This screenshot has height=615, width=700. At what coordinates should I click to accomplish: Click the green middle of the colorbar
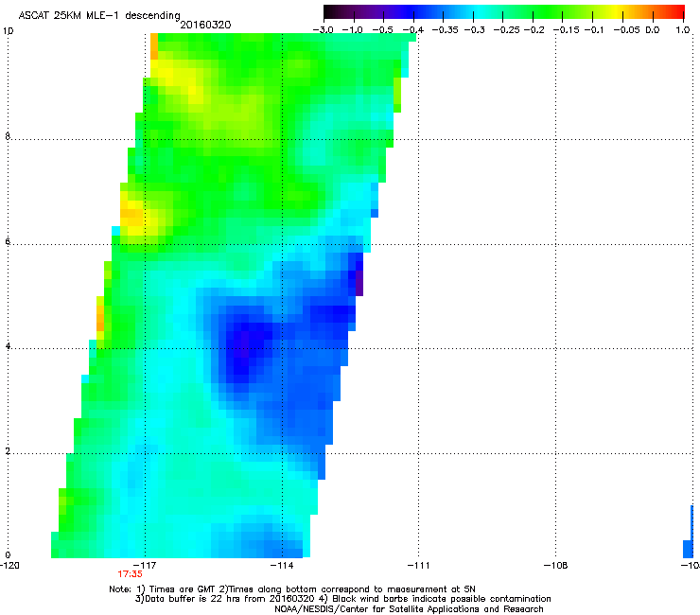click(x=532, y=11)
